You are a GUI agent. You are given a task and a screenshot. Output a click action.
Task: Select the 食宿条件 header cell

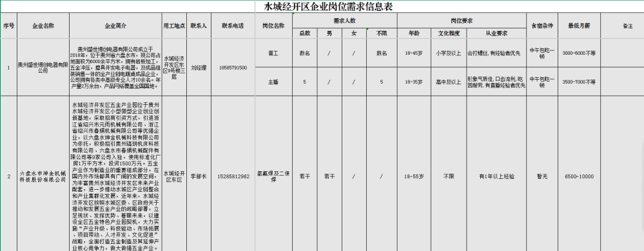(x=542, y=26)
